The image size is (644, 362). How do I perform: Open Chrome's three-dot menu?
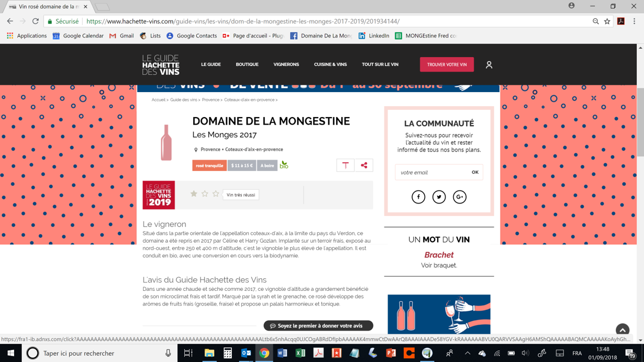click(634, 21)
